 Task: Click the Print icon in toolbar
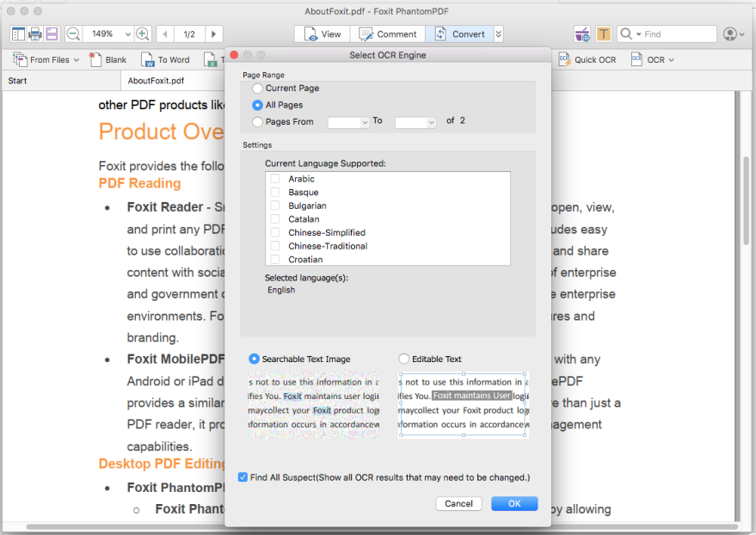[x=34, y=34]
